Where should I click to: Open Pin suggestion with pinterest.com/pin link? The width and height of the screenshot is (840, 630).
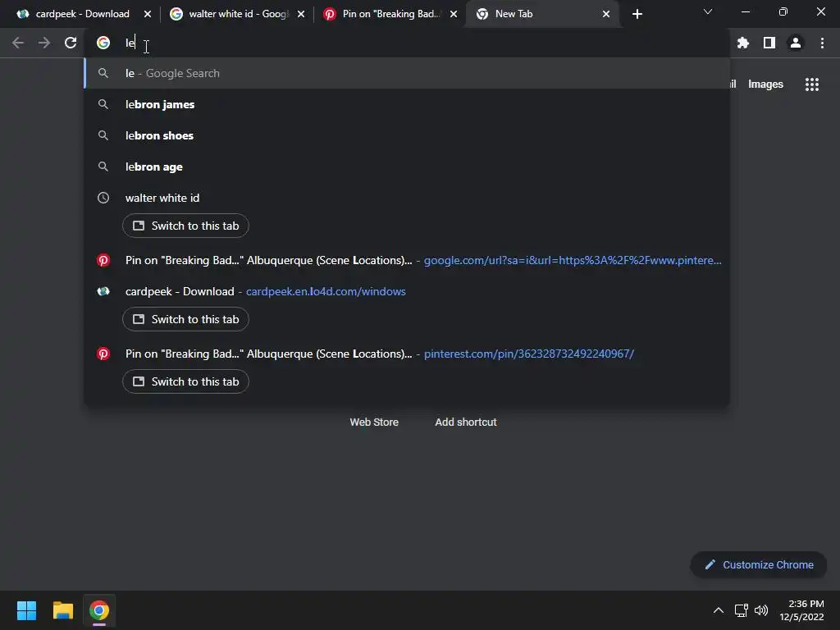(407, 354)
